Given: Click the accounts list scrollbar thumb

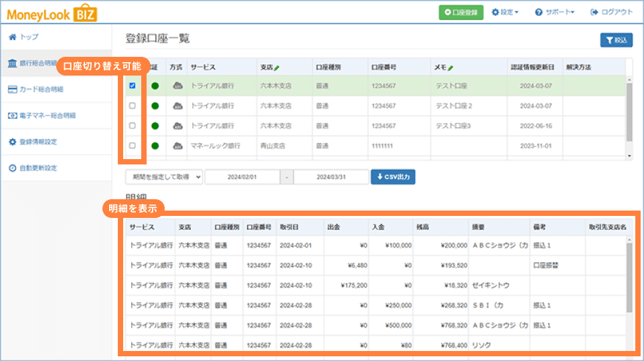Looking at the screenshot, I should (x=629, y=112).
